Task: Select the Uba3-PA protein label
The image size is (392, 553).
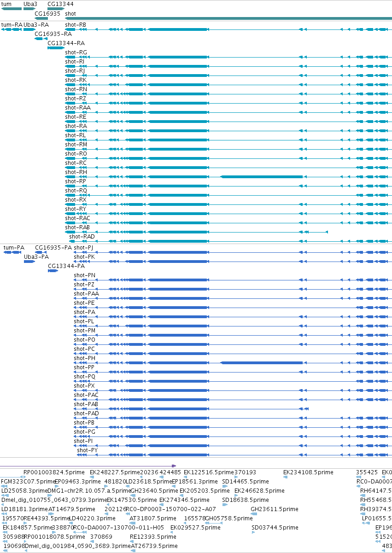Action: [36, 257]
